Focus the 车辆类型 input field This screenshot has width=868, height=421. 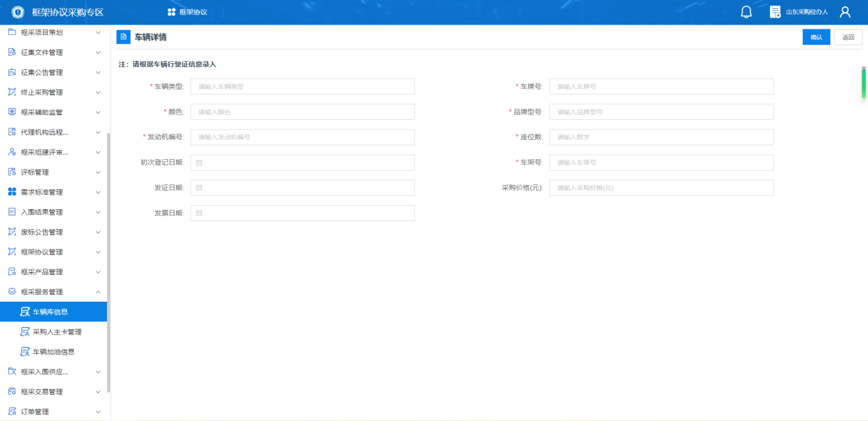(x=302, y=86)
